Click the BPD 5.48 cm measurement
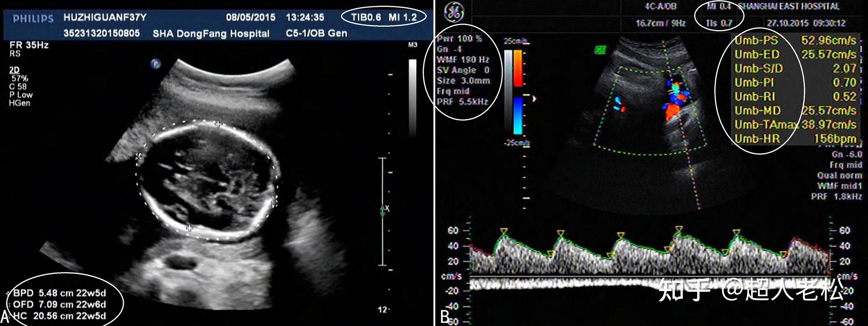The width and height of the screenshot is (868, 326). 60,293
